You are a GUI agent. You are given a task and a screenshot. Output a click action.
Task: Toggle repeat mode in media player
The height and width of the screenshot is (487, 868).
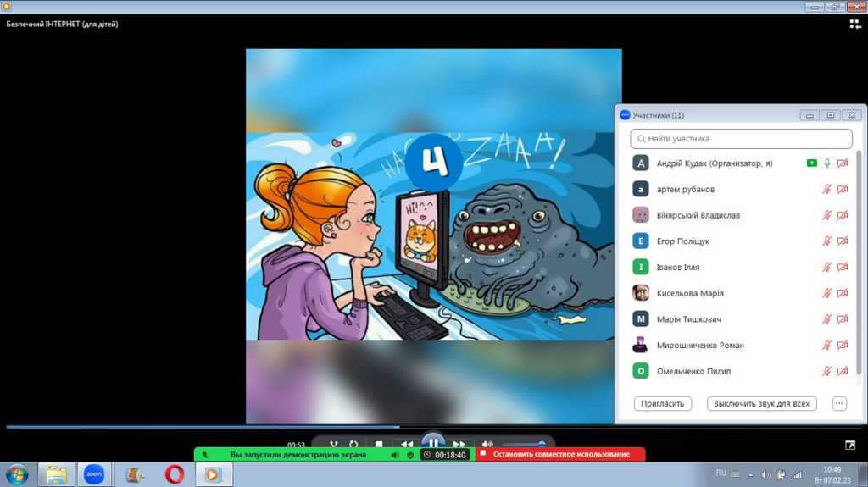click(353, 445)
